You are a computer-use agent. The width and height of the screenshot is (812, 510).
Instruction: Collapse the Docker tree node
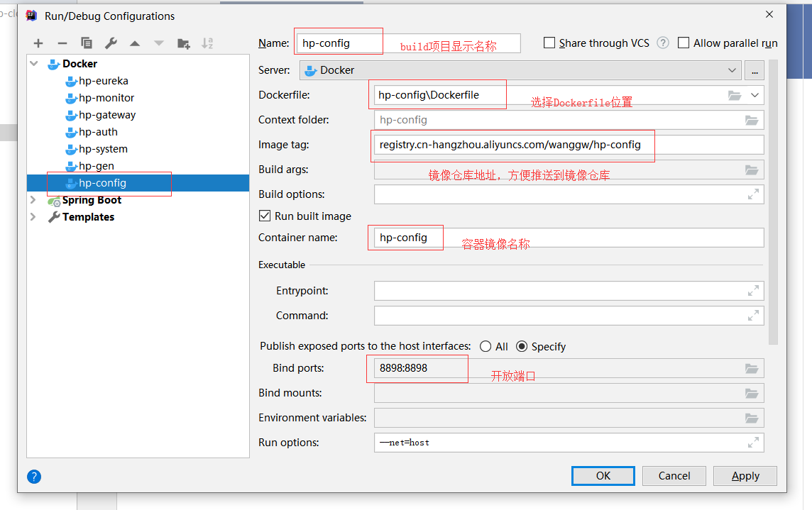tap(34, 64)
